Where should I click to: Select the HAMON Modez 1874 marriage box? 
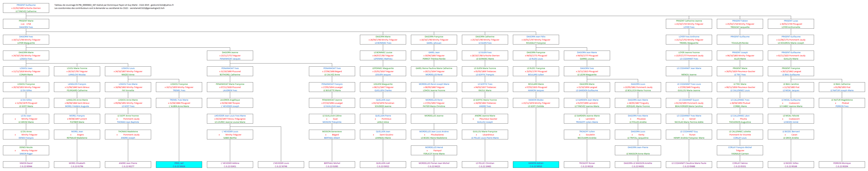536,103
